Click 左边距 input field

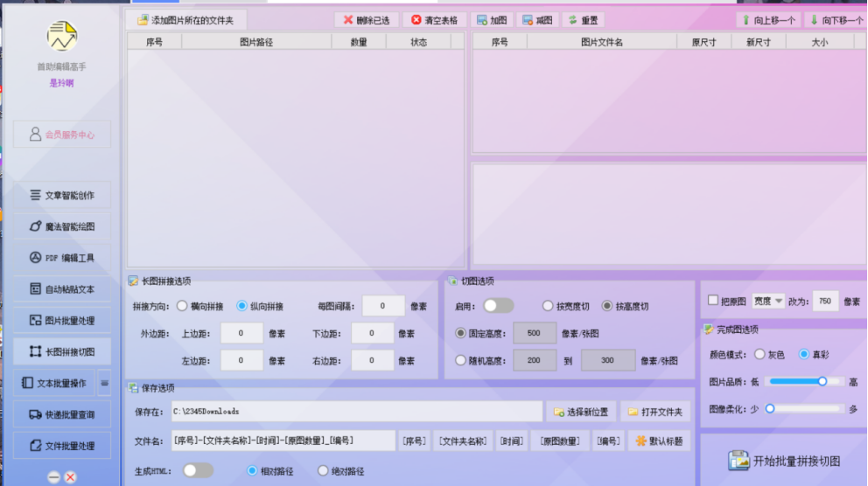click(x=241, y=360)
